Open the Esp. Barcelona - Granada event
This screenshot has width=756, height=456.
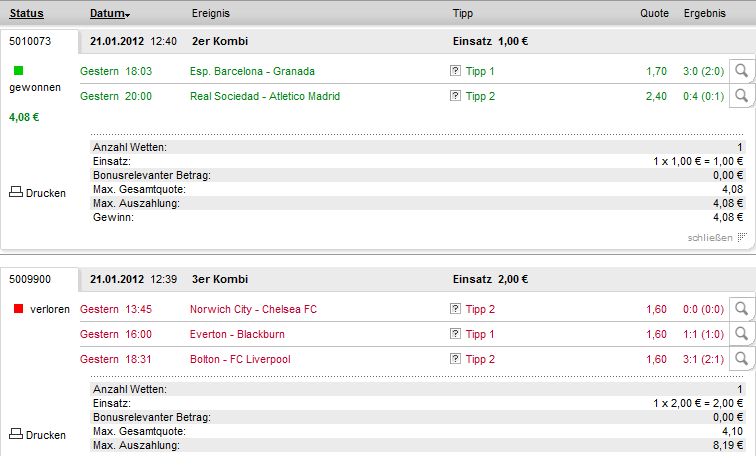252,71
